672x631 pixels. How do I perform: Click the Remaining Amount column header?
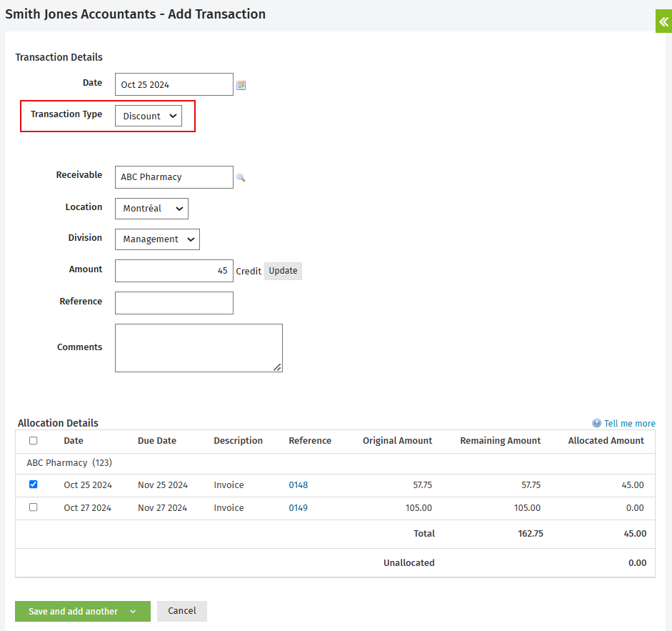(x=500, y=440)
